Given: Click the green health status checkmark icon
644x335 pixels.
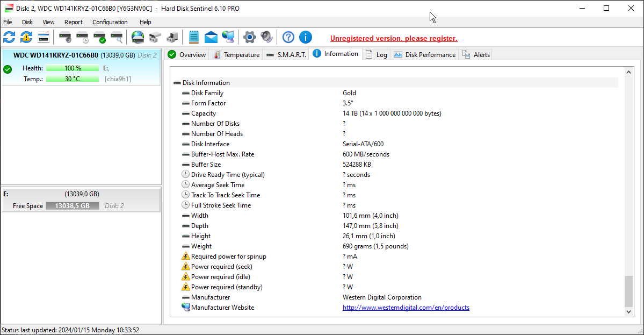Looking at the screenshot, I should pyautogui.click(x=8, y=69).
